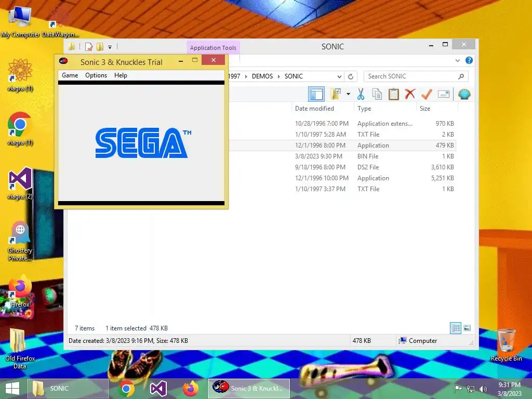Click the Sonic 3 & Knuckles title icon
This screenshot has width=532, height=399.
(63, 61)
